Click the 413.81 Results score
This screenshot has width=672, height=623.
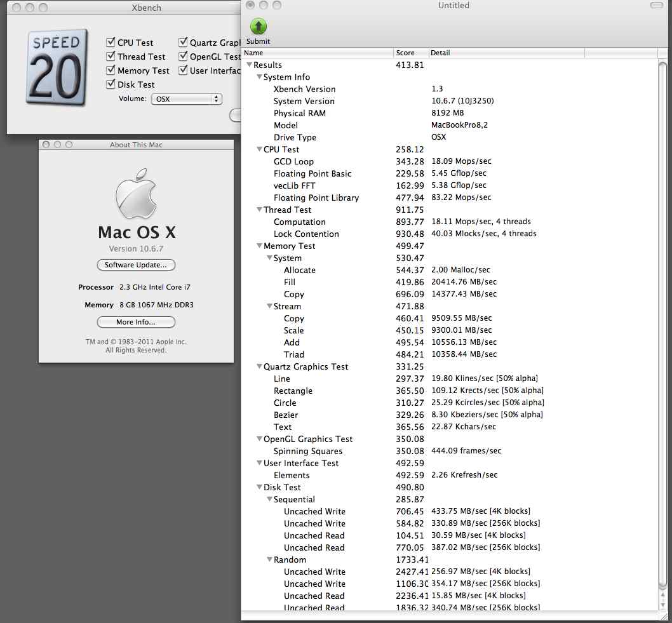point(410,65)
